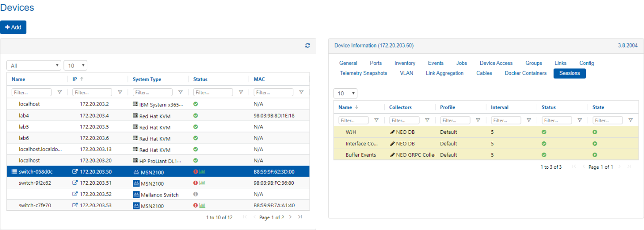Click the filter funnel icon in Interval column
644x230 pixels.
click(x=529, y=120)
